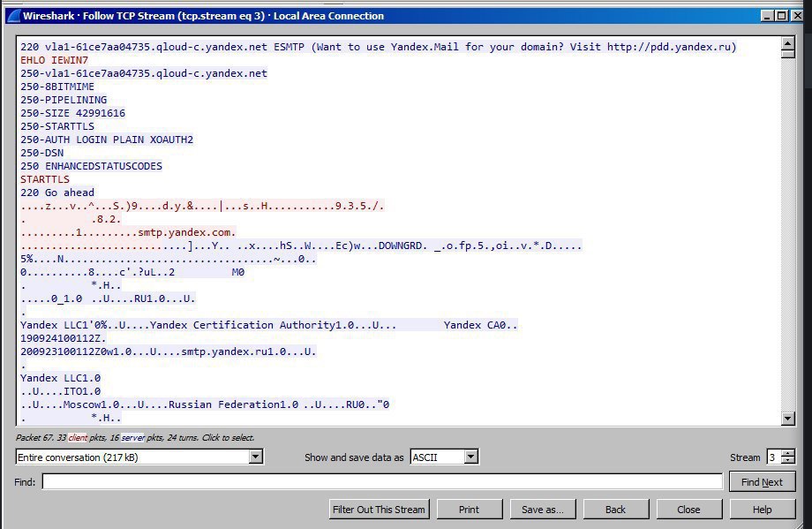Viewport: 812px width, 529px height.
Task: Click the 'Yandex LLC1.0' line
Action: (61, 378)
